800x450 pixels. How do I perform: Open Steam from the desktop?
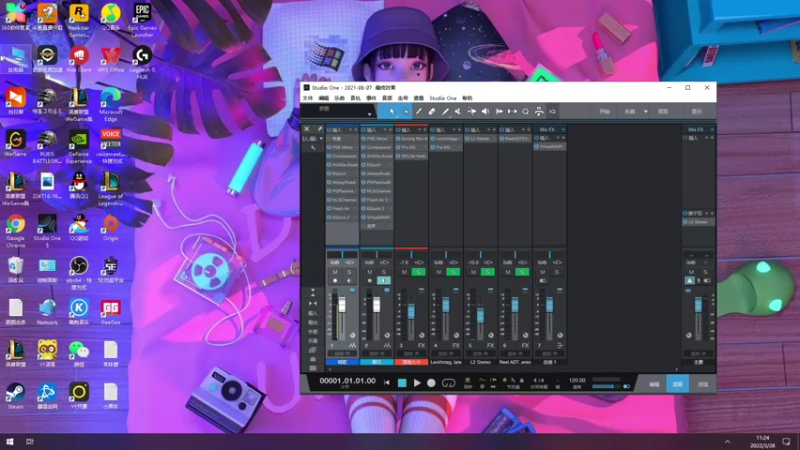click(15, 396)
